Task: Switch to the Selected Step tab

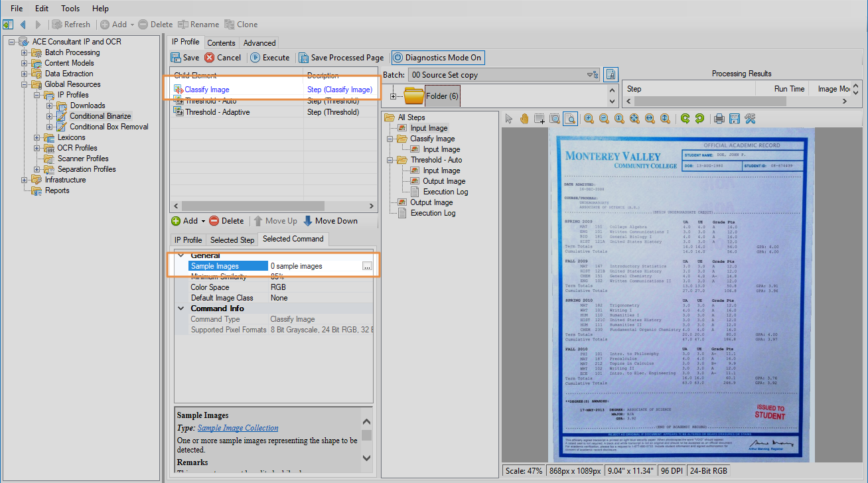Action: click(232, 240)
